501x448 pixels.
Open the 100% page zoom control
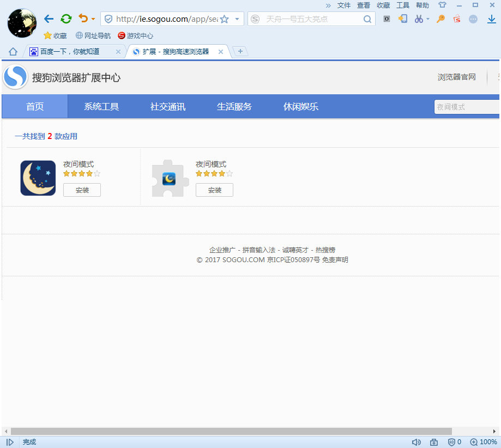484,442
